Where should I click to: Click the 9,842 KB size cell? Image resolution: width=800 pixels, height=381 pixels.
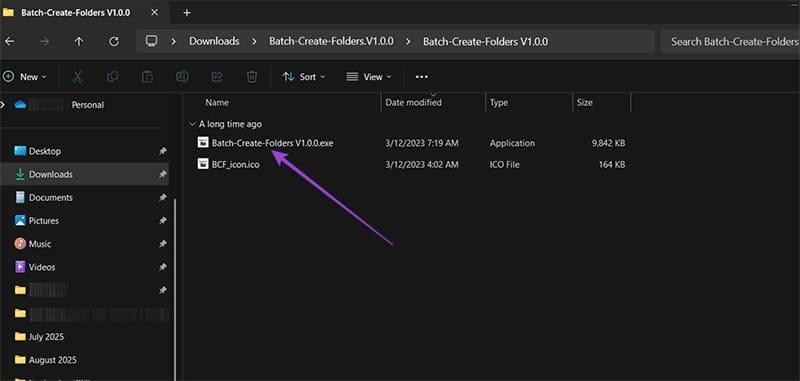tap(608, 143)
